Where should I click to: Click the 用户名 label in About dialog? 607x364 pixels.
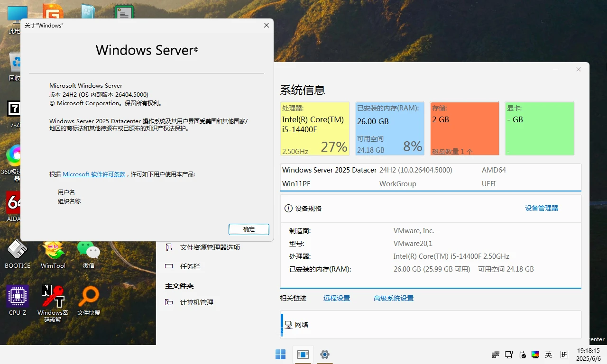coord(66,192)
